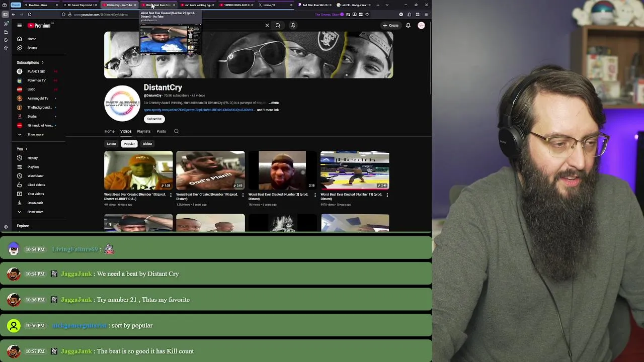644x362 pixels.
Task: Click the browser address bar URL
Action: pyautogui.click(x=101, y=15)
